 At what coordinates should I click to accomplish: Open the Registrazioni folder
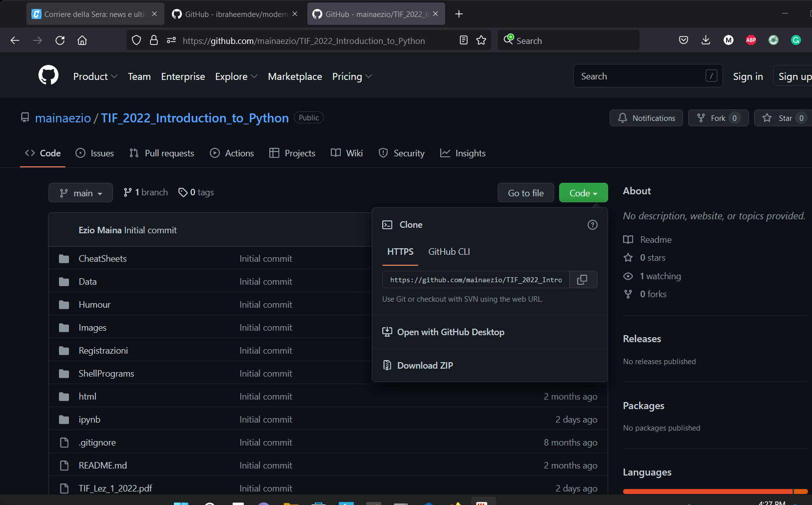(103, 351)
